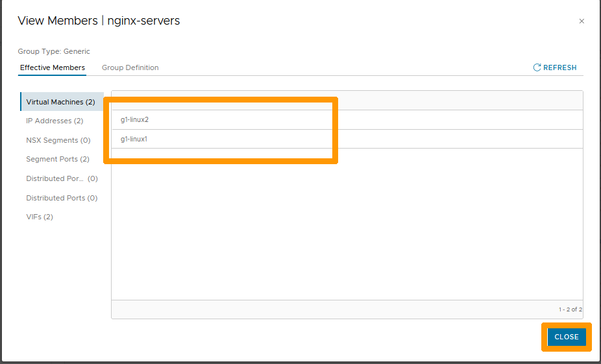Click the REFRESH text label
Screen dimensions: 601x364
pos(559,67)
